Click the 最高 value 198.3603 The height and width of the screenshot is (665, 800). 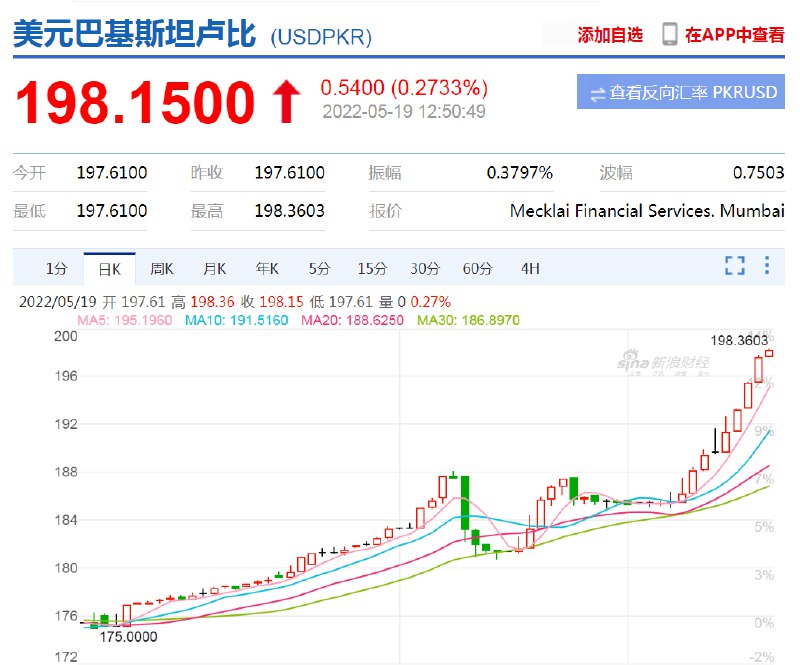(289, 210)
